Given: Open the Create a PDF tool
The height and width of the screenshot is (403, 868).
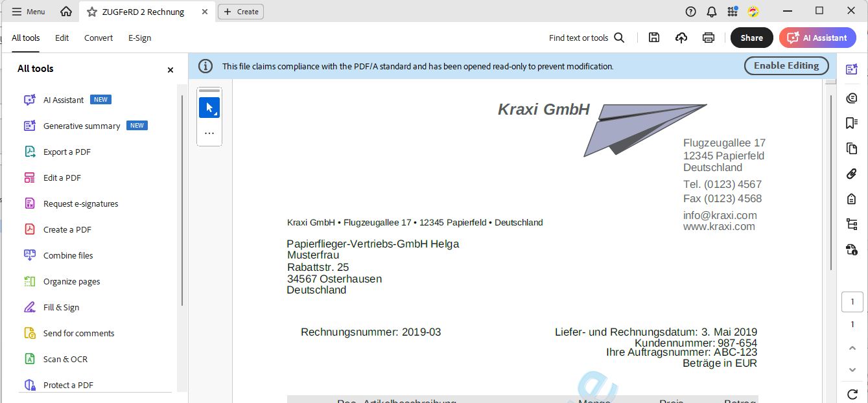Looking at the screenshot, I should (67, 229).
